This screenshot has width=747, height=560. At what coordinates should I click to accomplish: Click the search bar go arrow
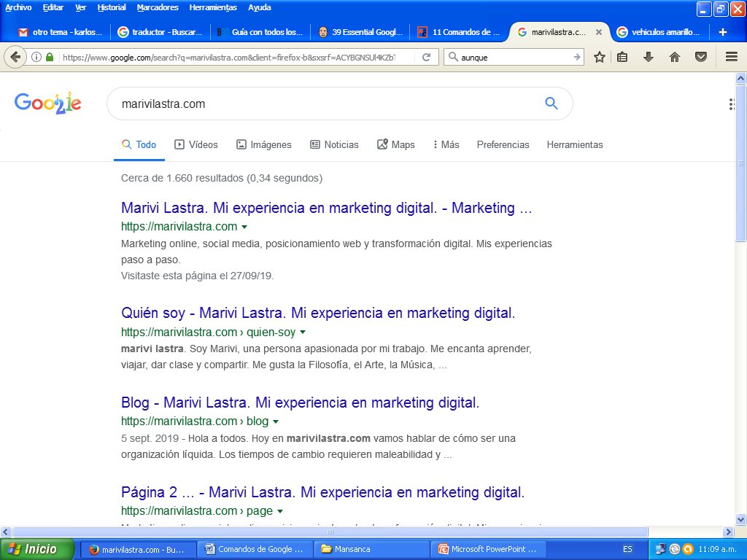[x=576, y=57]
